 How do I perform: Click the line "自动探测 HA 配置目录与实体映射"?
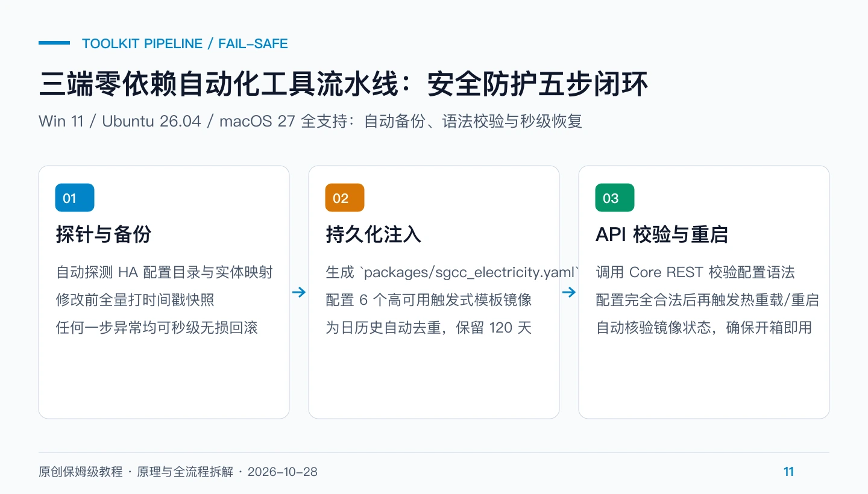tap(165, 272)
